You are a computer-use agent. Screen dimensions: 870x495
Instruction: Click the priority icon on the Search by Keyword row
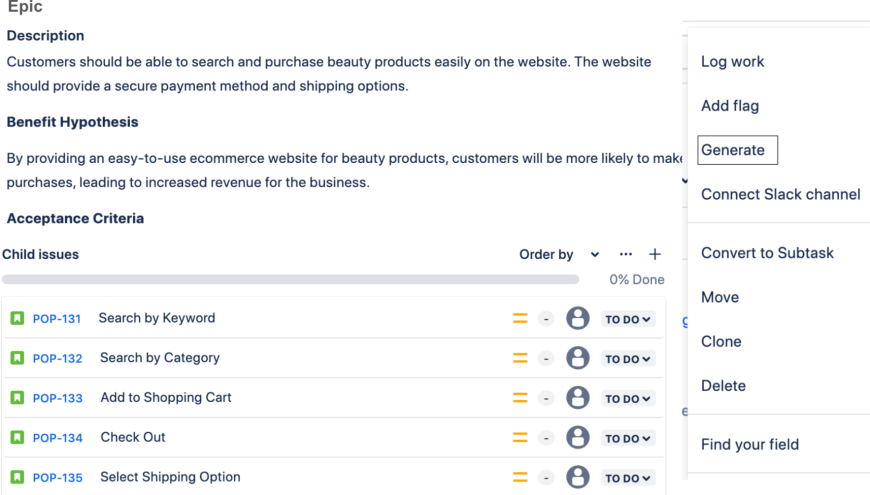pos(520,319)
